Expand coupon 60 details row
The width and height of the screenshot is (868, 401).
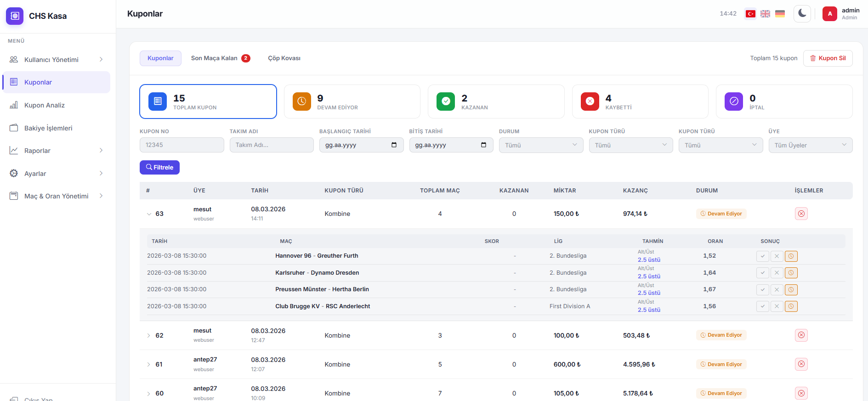[148, 394]
